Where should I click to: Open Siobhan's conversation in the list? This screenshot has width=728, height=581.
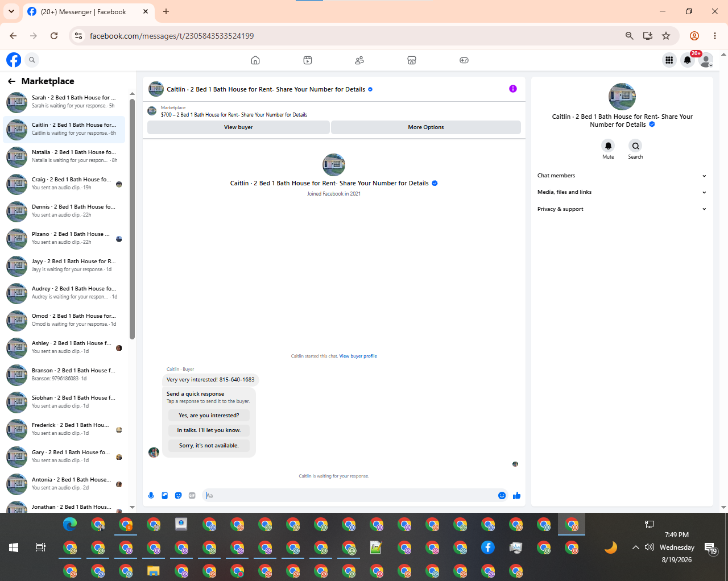(x=64, y=402)
